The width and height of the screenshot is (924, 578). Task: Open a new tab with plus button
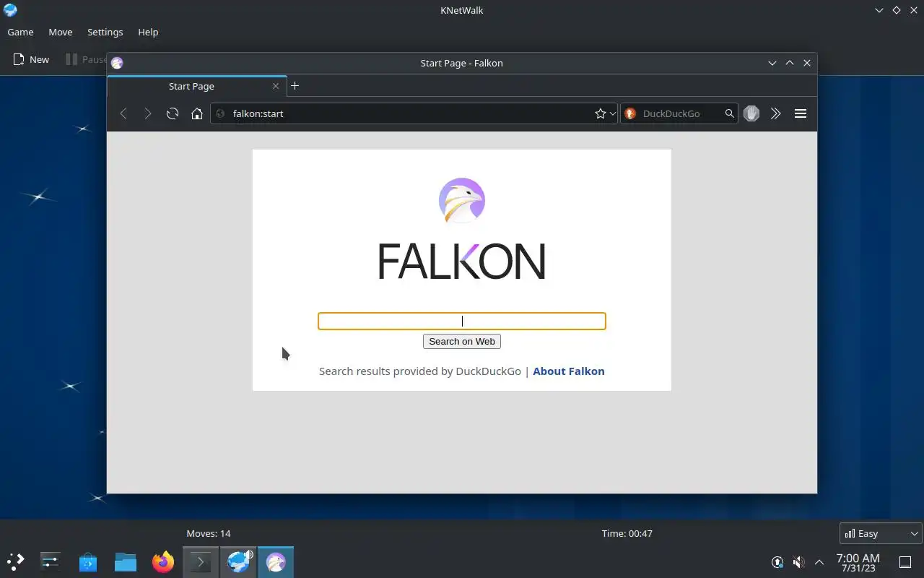click(295, 86)
